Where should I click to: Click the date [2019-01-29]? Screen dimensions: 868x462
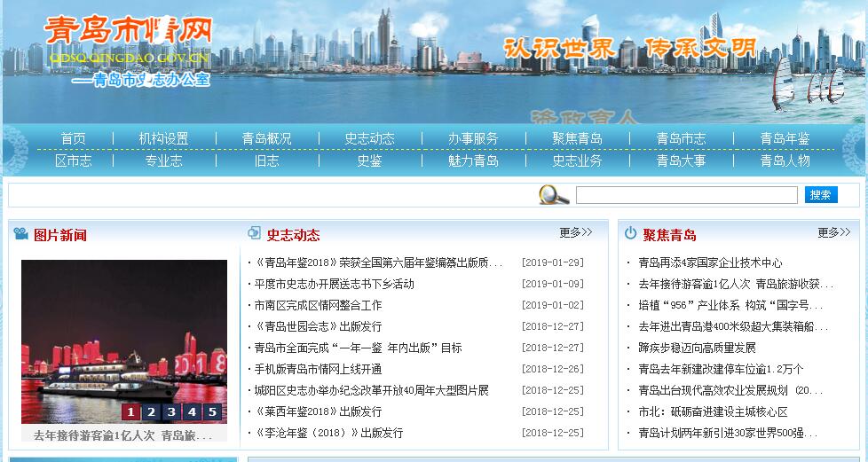pos(552,262)
